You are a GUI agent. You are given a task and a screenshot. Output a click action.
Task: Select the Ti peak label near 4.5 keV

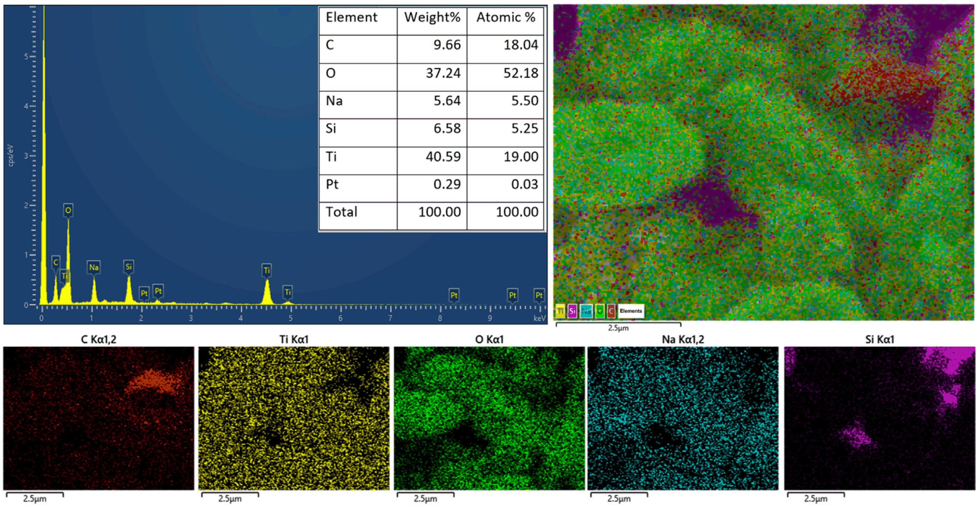(267, 270)
